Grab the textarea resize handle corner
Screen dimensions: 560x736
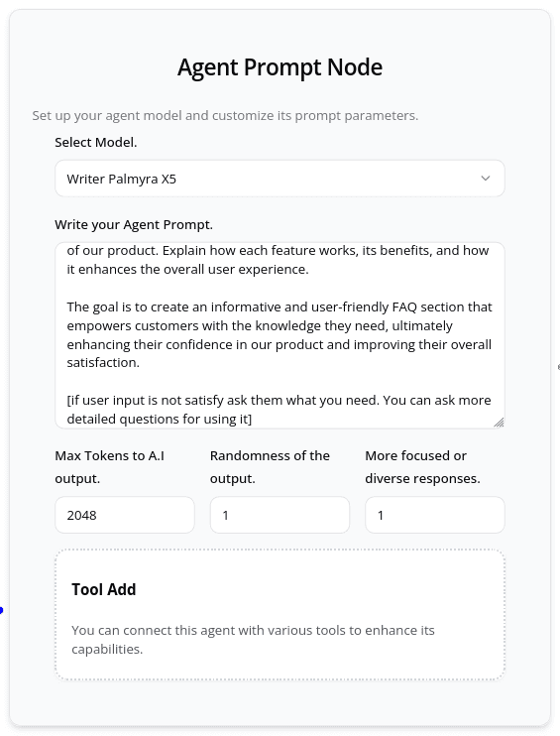499,423
